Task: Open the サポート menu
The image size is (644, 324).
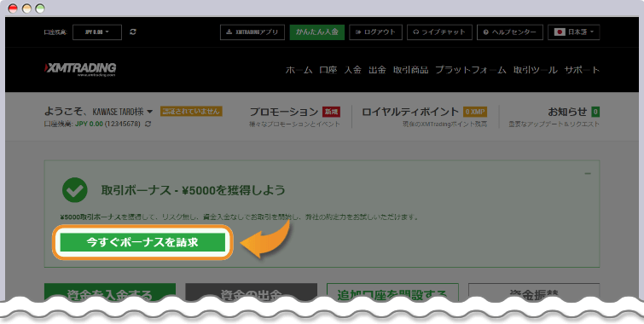Action: pyautogui.click(x=582, y=70)
